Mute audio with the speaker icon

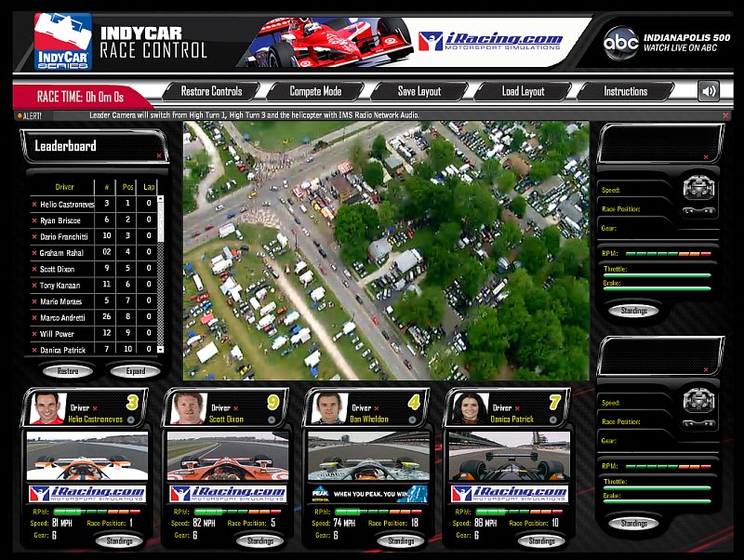point(709,91)
